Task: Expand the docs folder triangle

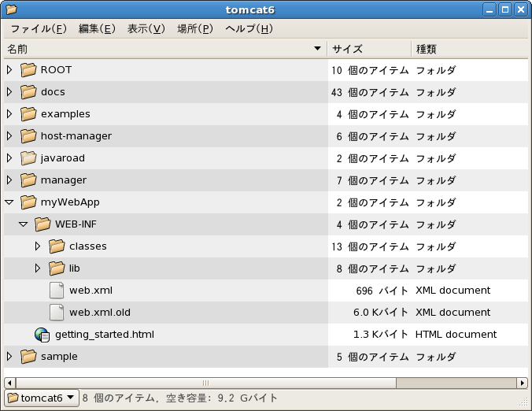Action: 9,91
